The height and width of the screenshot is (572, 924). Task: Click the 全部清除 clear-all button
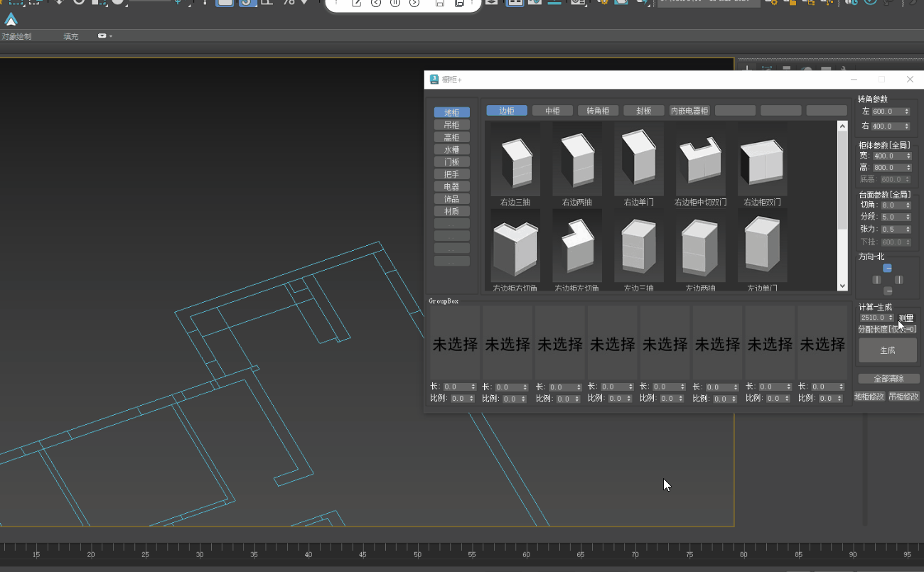[x=888, y=379]
